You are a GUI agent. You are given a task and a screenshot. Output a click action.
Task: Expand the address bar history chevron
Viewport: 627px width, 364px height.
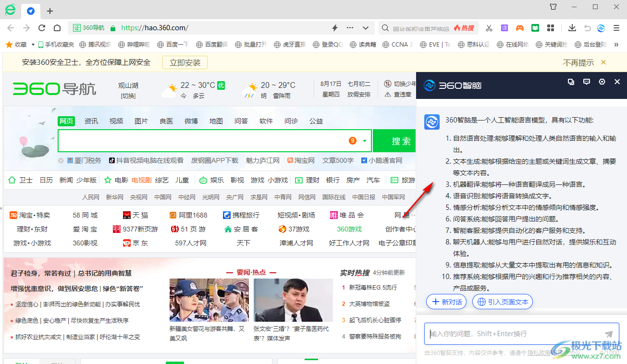click(366, 28)
